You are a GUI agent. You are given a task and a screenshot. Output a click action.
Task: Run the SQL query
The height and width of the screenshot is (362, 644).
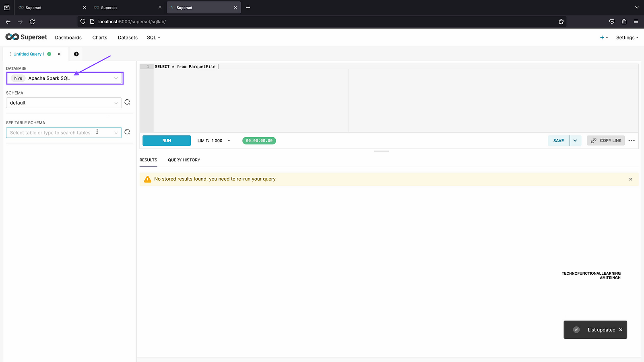(x=167, y=141)
